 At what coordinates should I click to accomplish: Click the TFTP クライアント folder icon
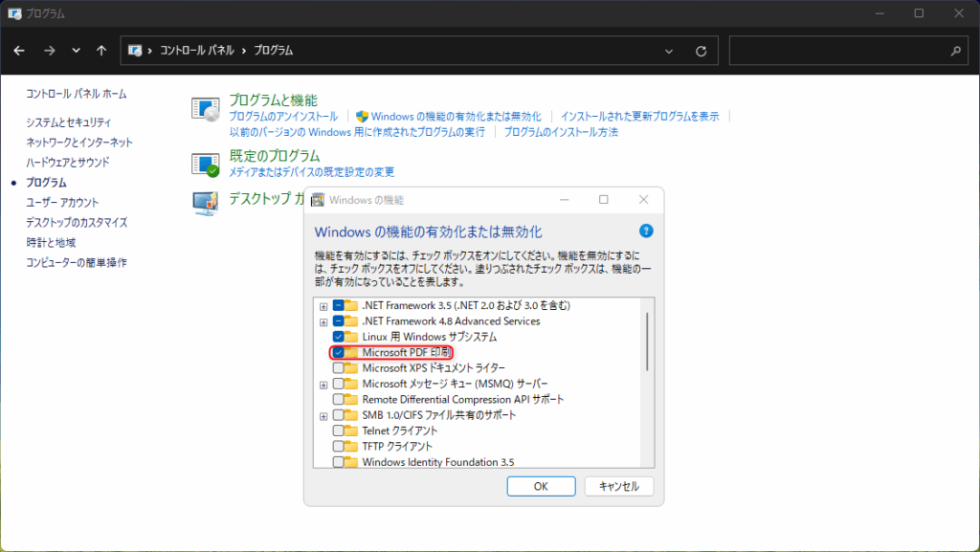pyautogui.click(x=351, y=446)
